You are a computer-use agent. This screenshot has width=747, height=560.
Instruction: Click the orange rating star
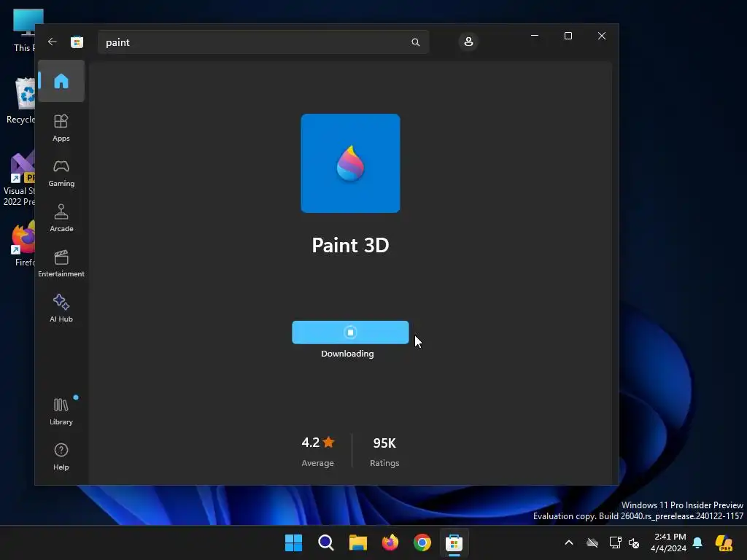329,443
